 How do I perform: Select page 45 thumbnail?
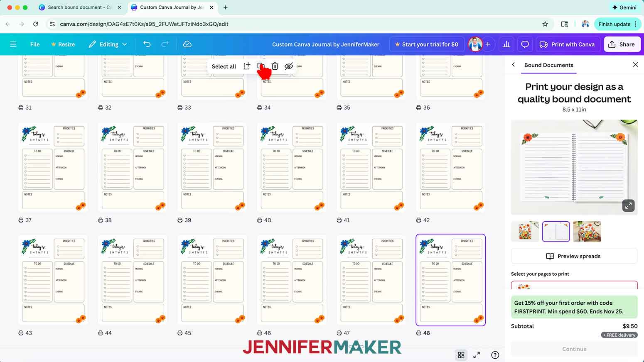tap(212, 280)
